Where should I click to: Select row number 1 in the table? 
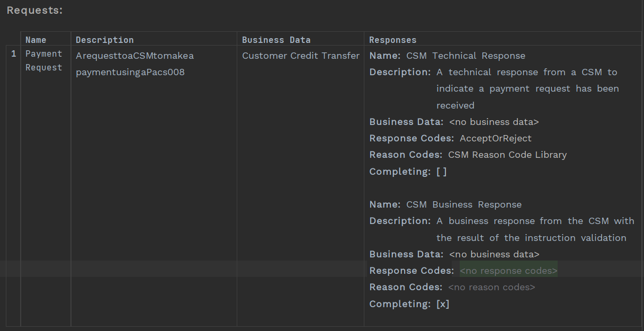(14, 54)
